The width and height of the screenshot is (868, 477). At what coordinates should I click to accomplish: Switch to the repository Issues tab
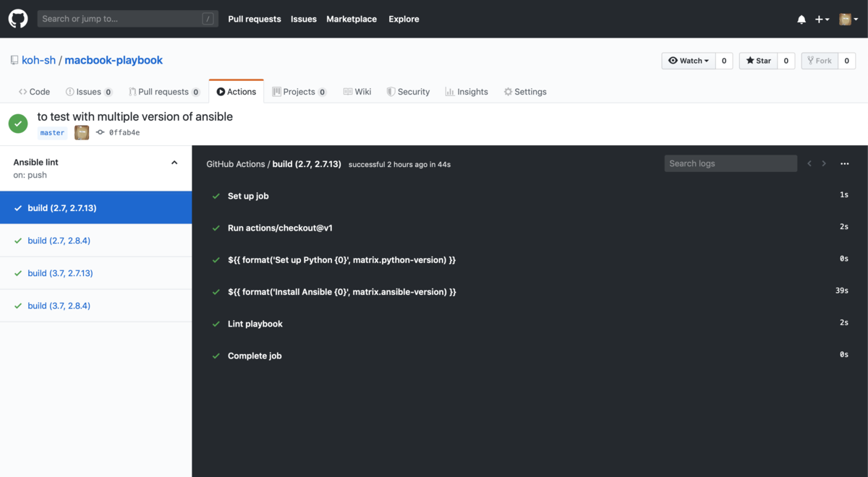click(89, 92)
